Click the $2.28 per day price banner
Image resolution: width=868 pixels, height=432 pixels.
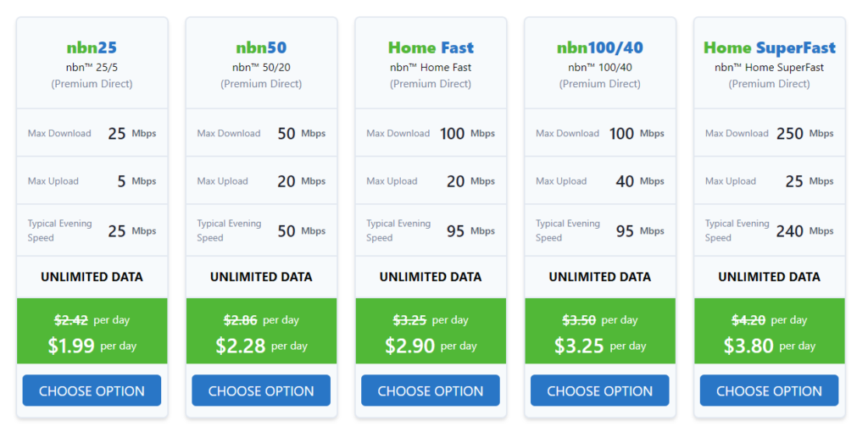tap(261, 330)
